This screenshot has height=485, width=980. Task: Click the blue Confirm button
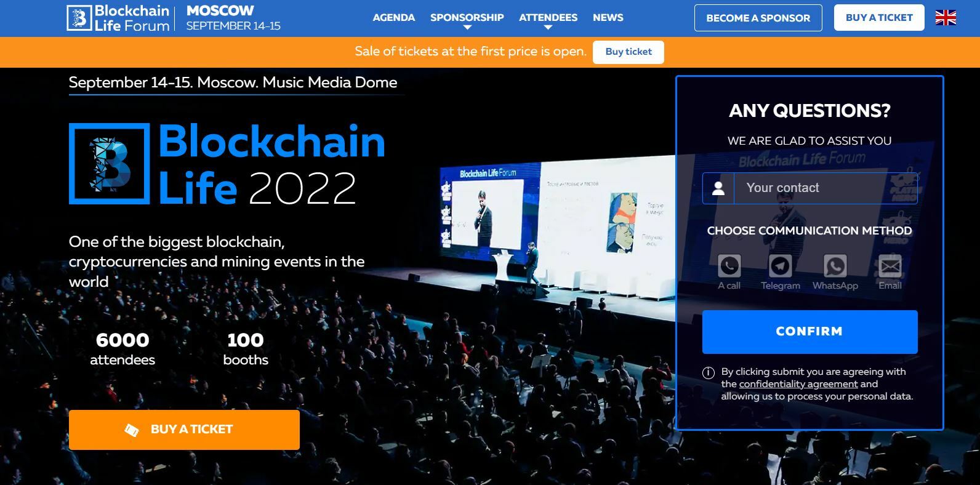809,332
